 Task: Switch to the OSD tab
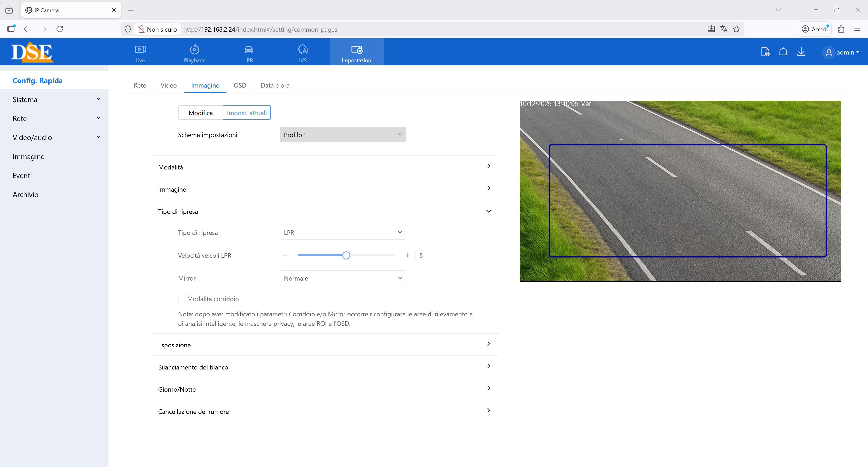coord(240,85)
